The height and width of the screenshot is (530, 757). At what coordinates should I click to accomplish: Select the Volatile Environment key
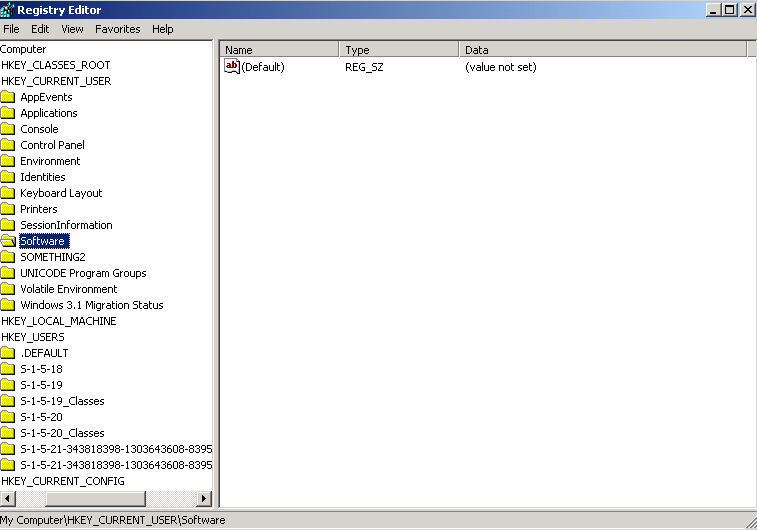[x=68, y=289]
